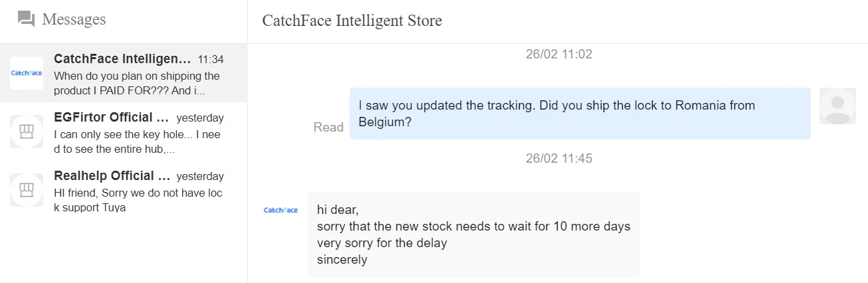Click the Read status label
This screenshot has height=283, width=868.
coord(328,127)
